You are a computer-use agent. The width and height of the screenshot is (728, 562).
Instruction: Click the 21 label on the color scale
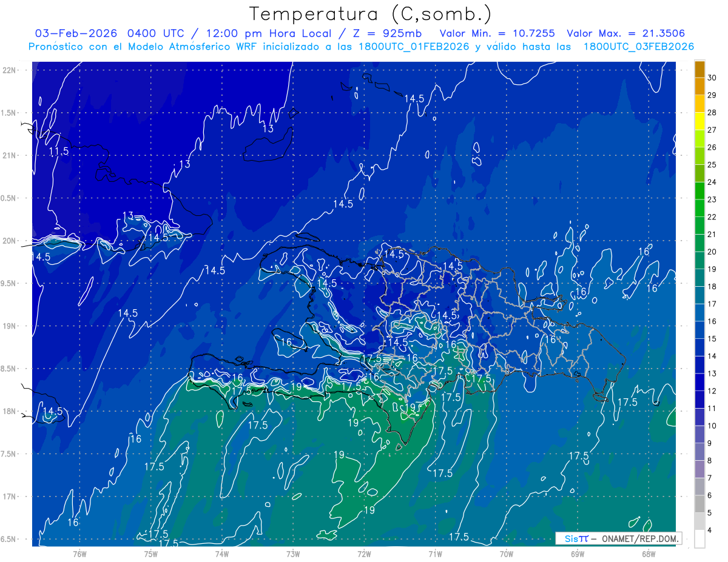[712, 235]
